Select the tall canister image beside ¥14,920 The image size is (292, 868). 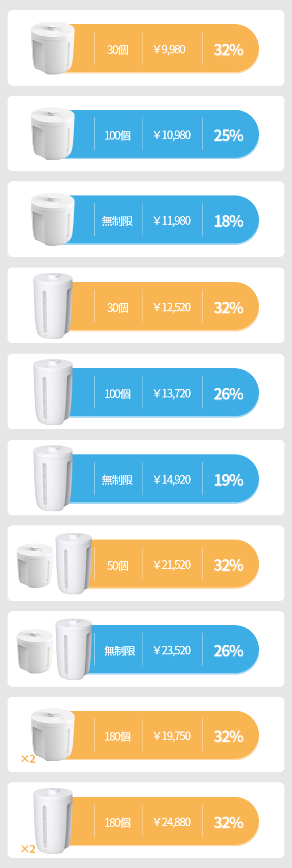[x=53, y=478]
